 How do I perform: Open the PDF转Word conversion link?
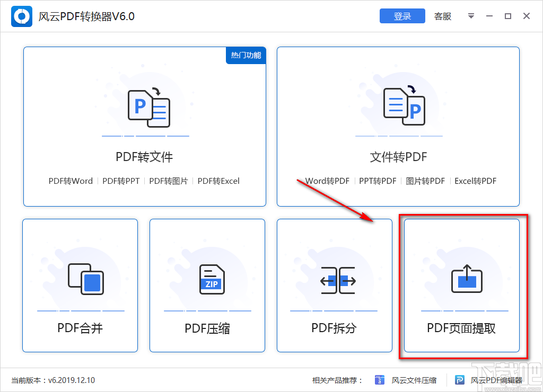(71, 181)
